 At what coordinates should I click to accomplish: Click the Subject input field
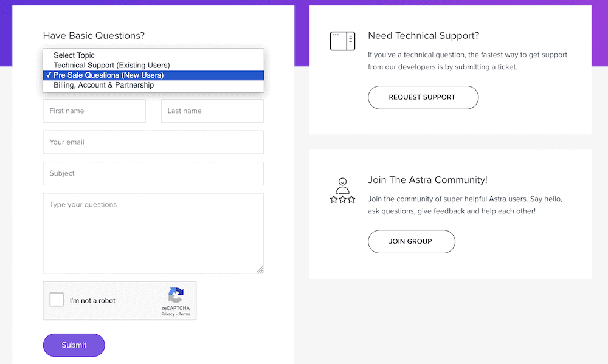153,173
